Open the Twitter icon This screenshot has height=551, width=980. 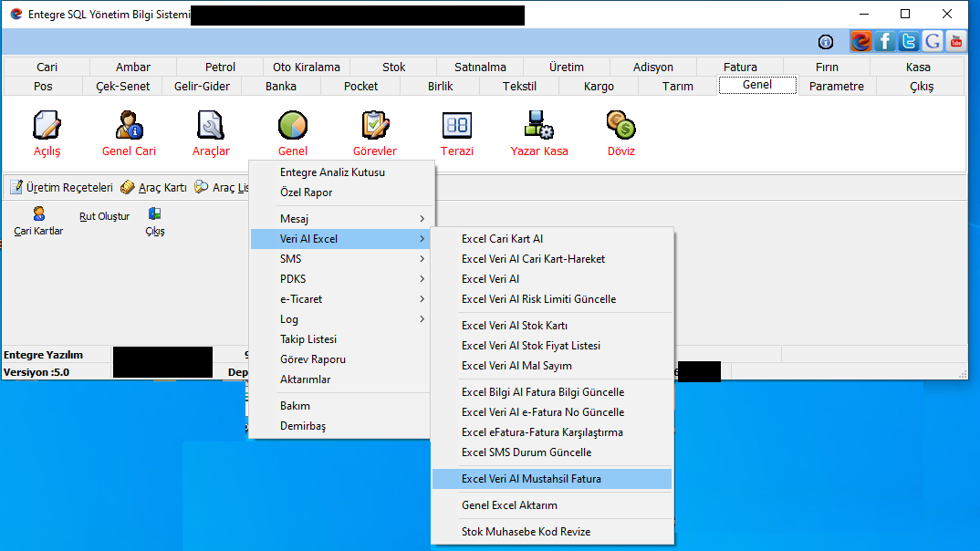coord(909,42)
